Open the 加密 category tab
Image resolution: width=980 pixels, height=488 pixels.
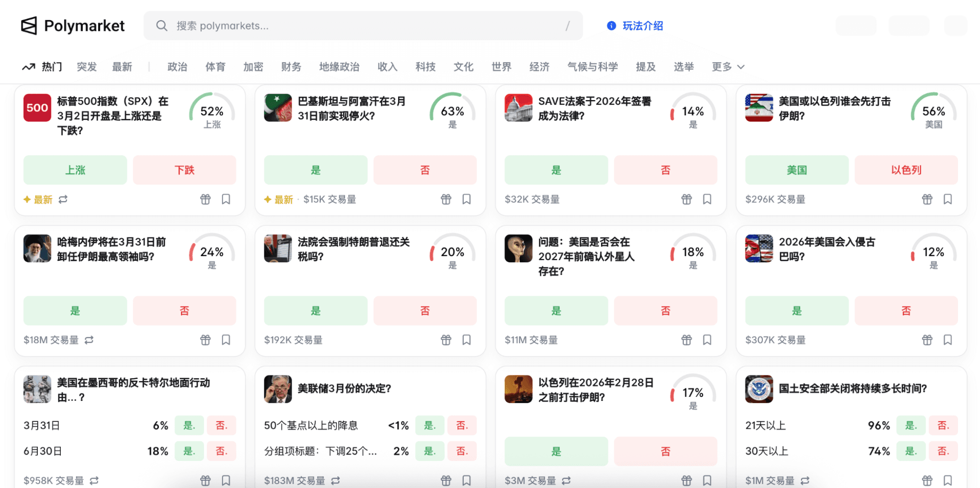click(253, 67)
